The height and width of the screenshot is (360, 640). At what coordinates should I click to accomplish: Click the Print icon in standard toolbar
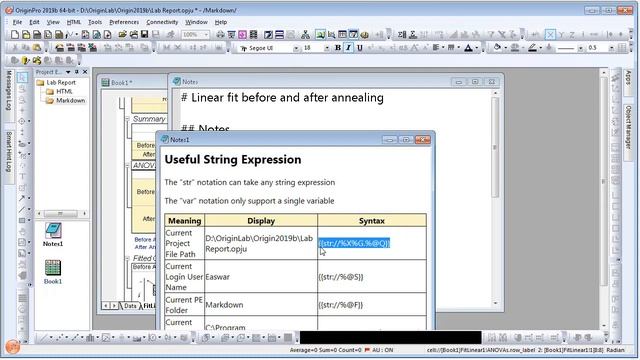click(x=220, y=35)
